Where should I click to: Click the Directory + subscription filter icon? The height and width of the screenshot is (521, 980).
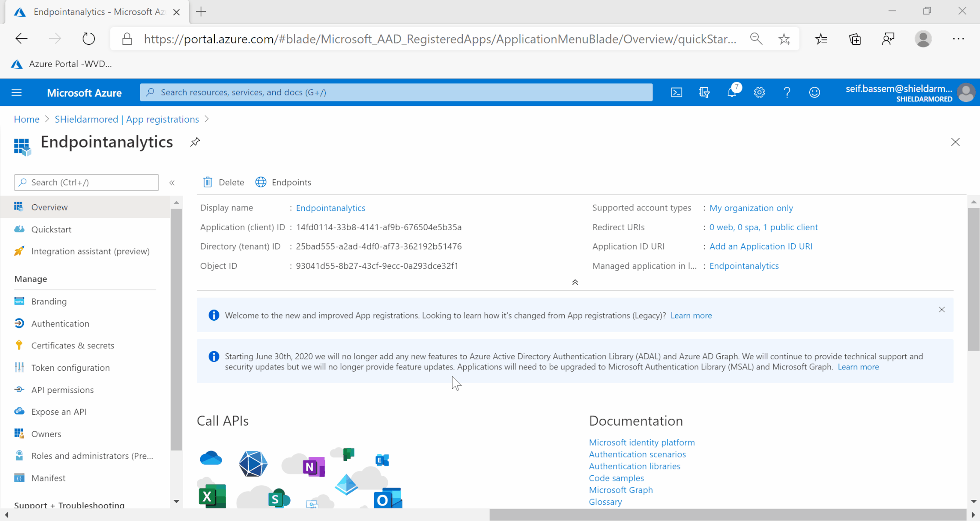coord(704,92)
